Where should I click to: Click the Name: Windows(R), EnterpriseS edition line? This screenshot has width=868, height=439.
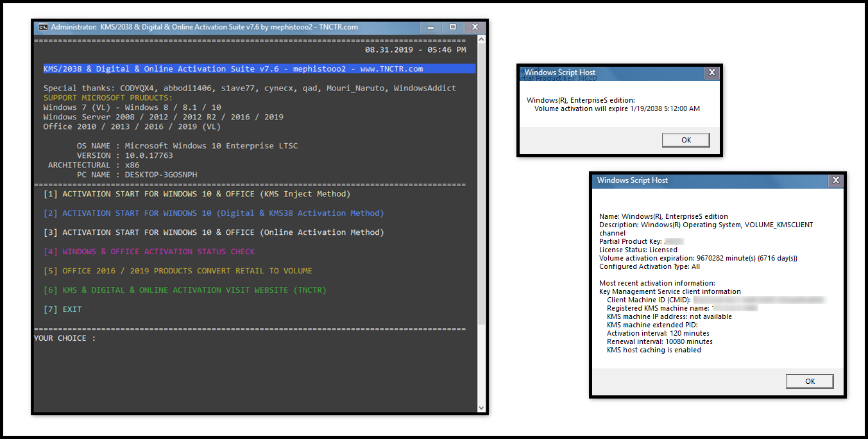pyautogui.click(x=663, y=216)
